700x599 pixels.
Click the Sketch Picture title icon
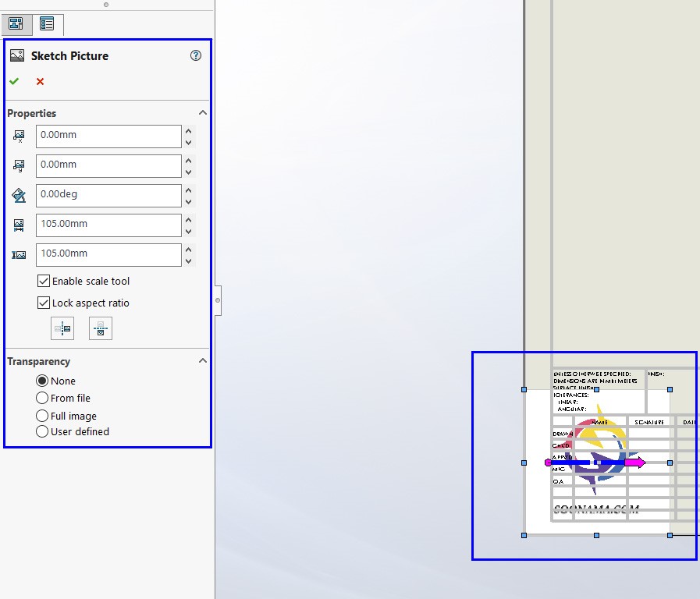point(17,55)
